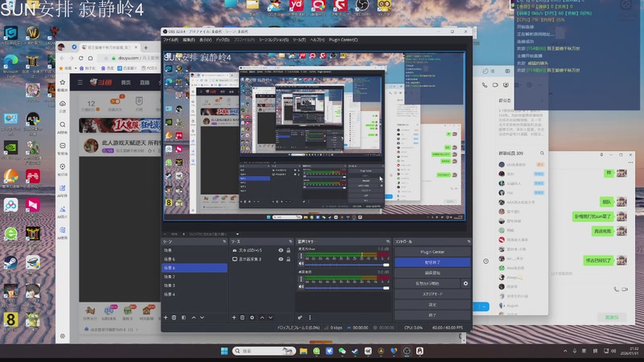Open new tab in browser window

pos(146,47)
